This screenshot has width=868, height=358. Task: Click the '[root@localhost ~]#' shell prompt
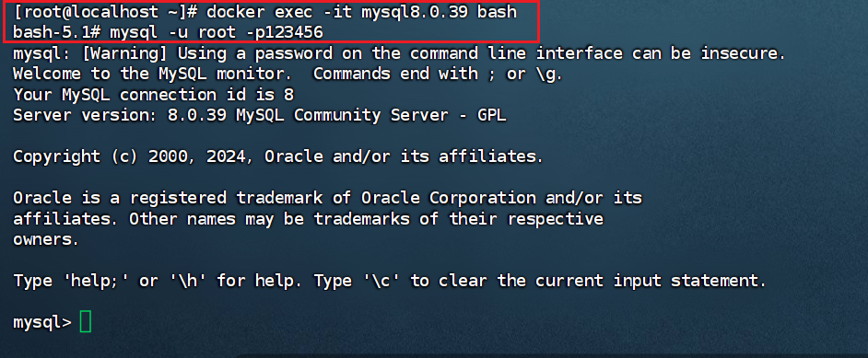pos(104,12)
